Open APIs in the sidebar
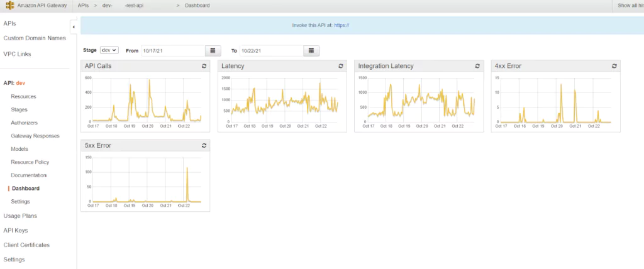Screen dimensions: 644x269 click(10, 24)
